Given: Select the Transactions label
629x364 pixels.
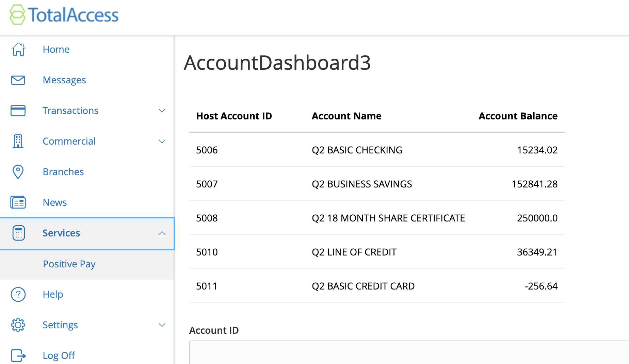Looking at the screenshot, I should pyautogui.click(x=70, y=111).
